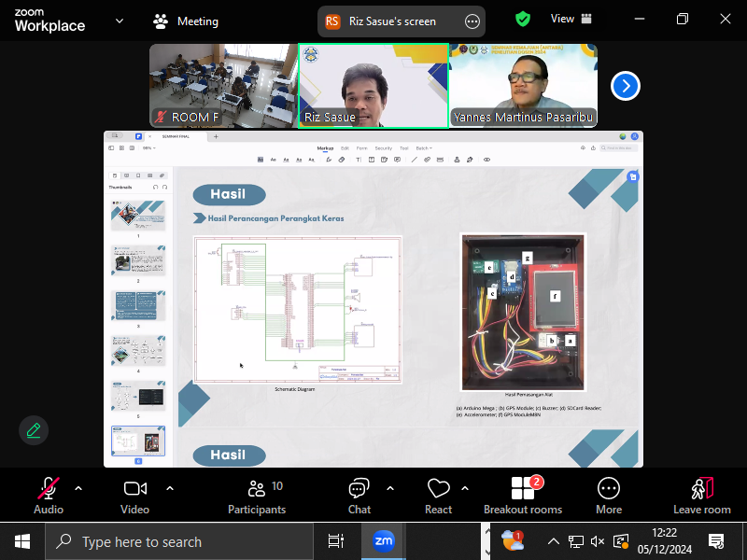Open Meeting tab in Zoom header
This screenshot has height=560, width=747.
(186, 21)
